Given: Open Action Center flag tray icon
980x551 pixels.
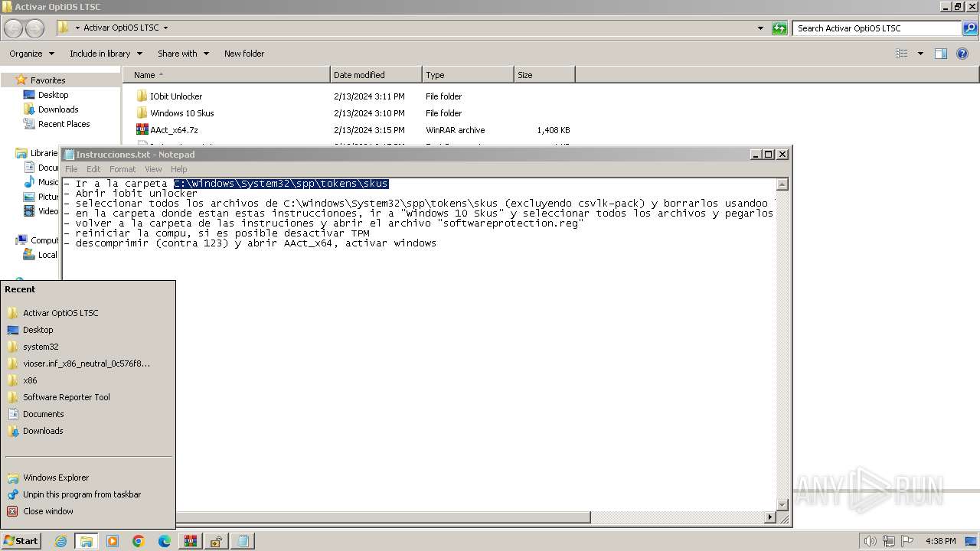Looking at the screenshot, I should [907, 541].
